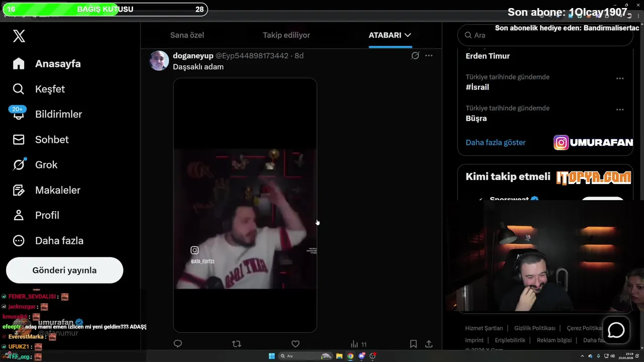Open Makaleler articles
The image size is (644, 362).
click(x=46, y=190)
